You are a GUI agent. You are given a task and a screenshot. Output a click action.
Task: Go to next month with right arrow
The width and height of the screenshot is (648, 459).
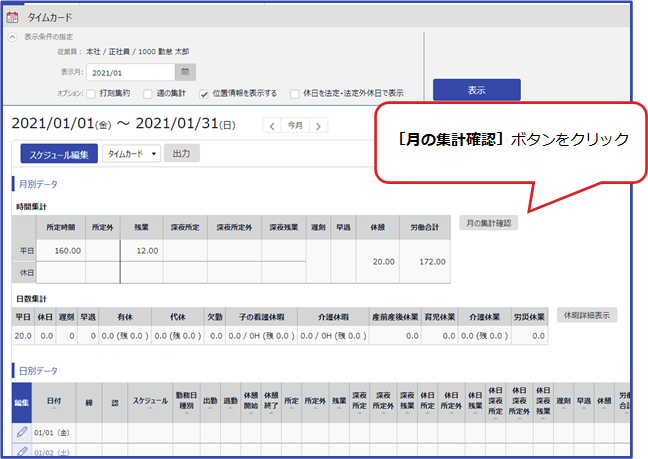tap(319, 126)
